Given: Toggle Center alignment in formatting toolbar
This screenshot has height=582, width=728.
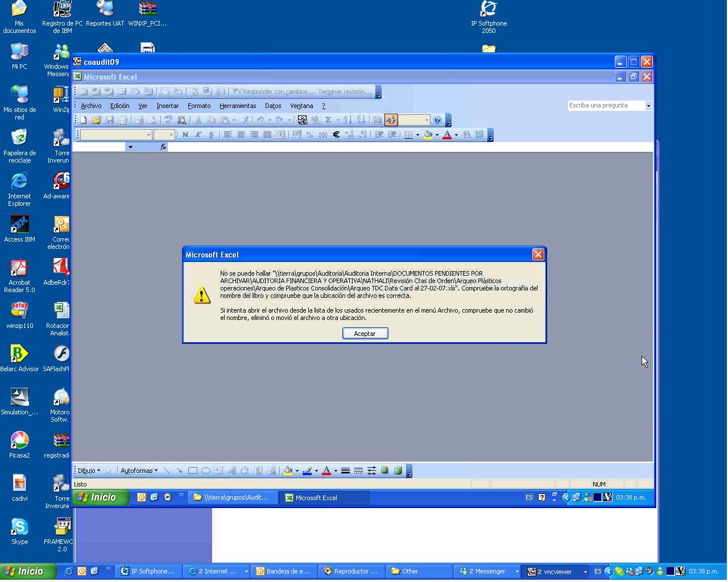Looking at the screenshot, I should 241,135.
